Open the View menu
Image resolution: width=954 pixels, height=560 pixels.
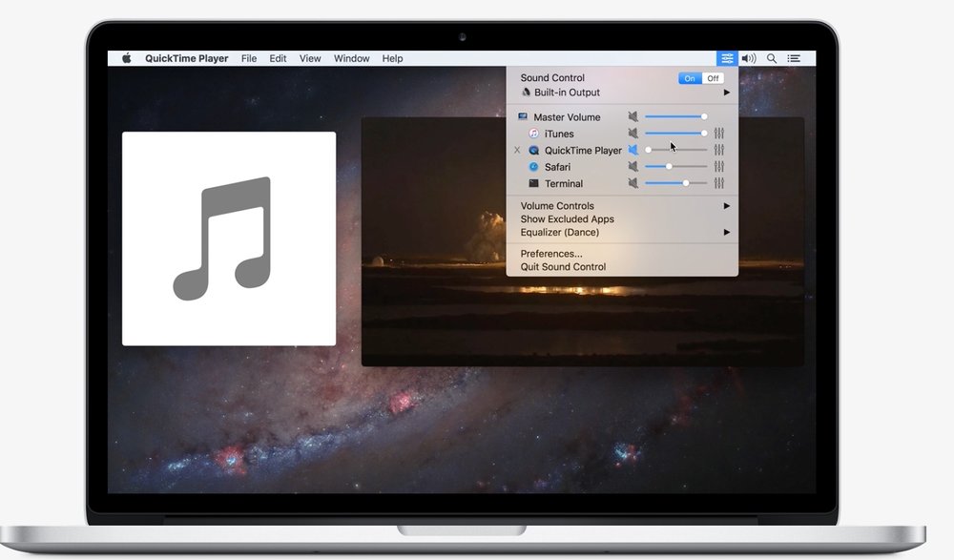coord(310,58)
